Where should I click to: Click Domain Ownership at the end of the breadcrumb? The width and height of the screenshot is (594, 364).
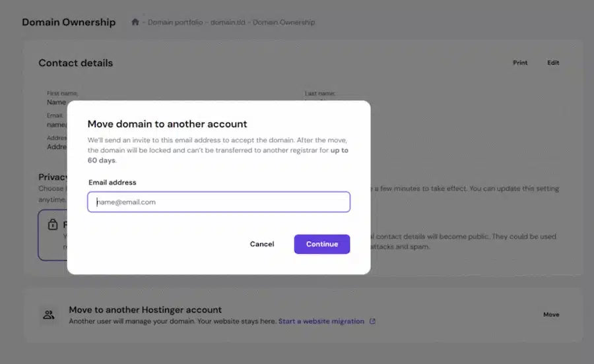coord(284,22)
